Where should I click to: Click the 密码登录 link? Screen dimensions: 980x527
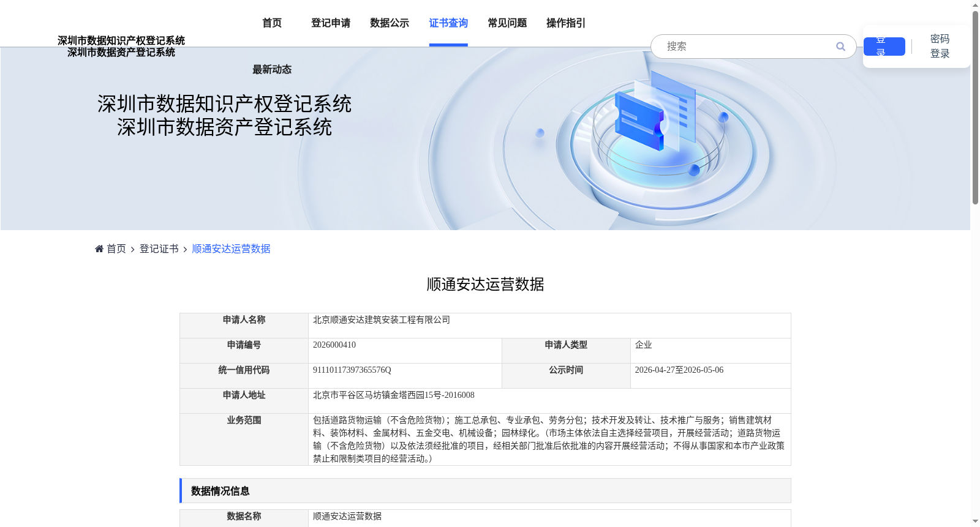click(940, 47)
